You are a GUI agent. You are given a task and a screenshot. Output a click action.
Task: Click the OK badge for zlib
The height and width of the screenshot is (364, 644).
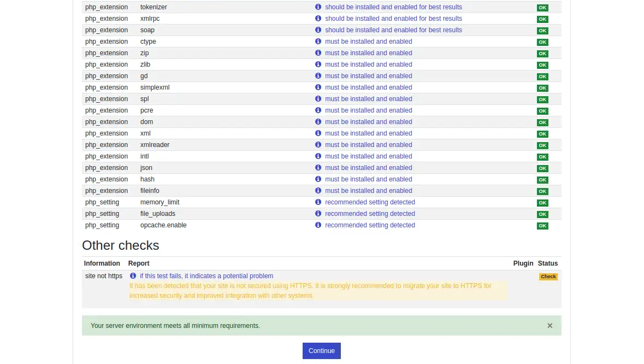[542, 65]
